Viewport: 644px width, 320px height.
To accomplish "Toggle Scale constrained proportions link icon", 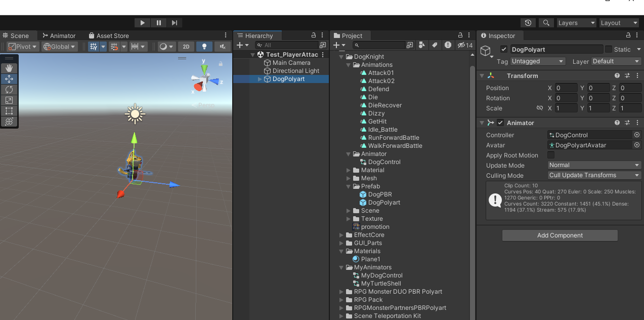I will pos(539,108).
